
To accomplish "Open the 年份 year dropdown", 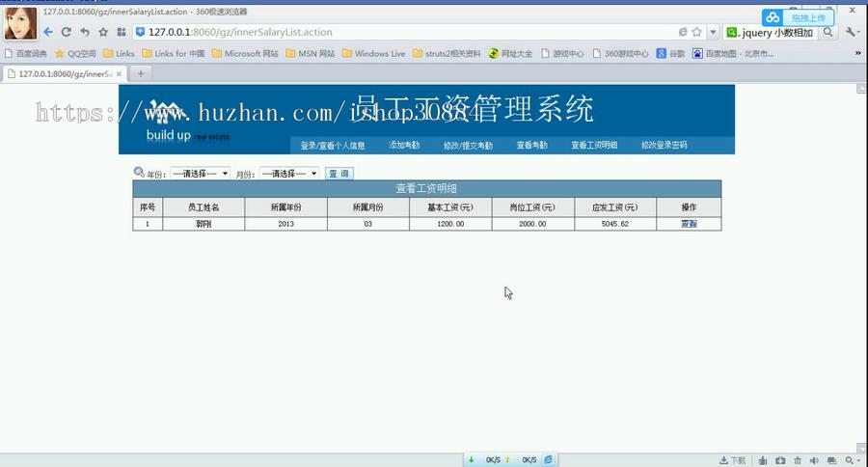I will pyautogui.click(x=200, y=174).
